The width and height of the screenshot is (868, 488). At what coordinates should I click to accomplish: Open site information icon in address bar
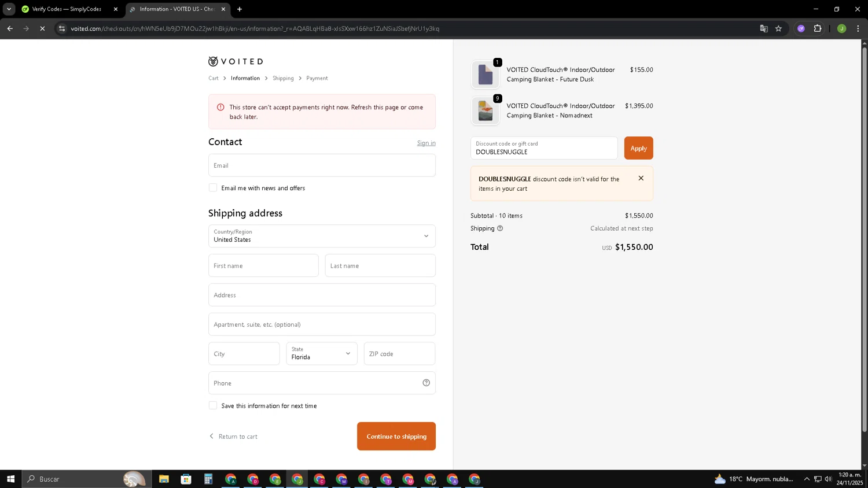[62, 28]
